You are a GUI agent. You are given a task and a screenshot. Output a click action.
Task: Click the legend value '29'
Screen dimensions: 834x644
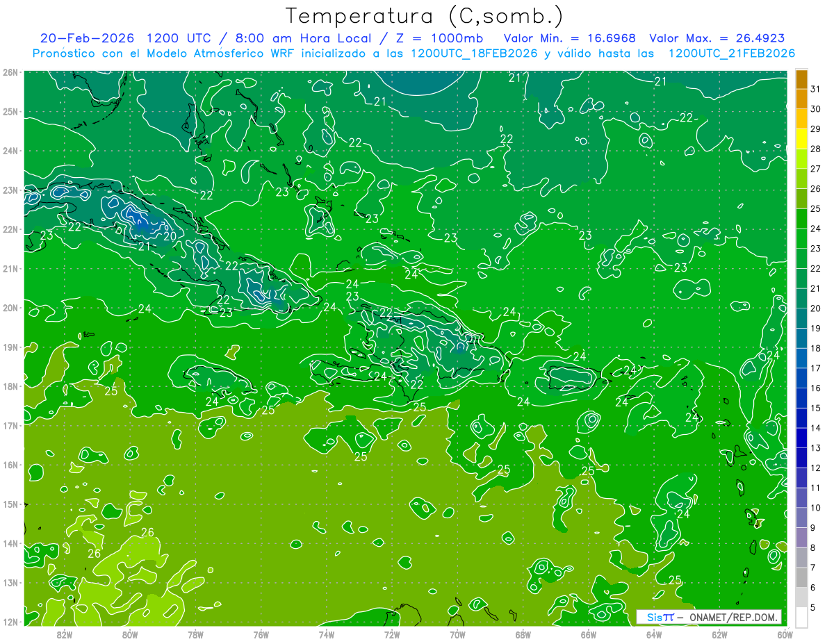point(815,129)
